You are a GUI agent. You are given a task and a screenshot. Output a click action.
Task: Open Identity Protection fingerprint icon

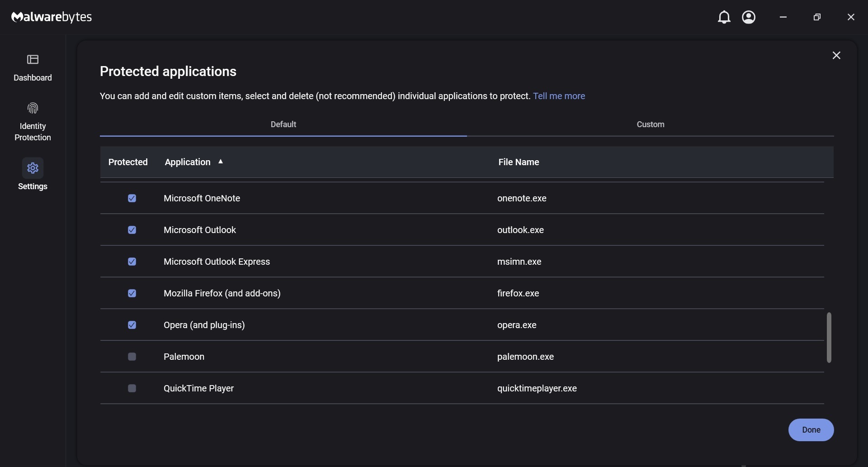[33, 108]
